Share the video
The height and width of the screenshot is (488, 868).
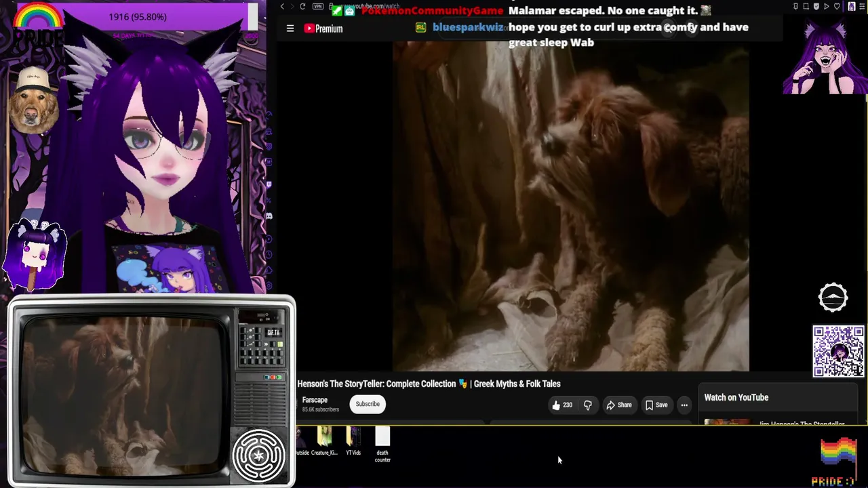click(x=619, y=405)
